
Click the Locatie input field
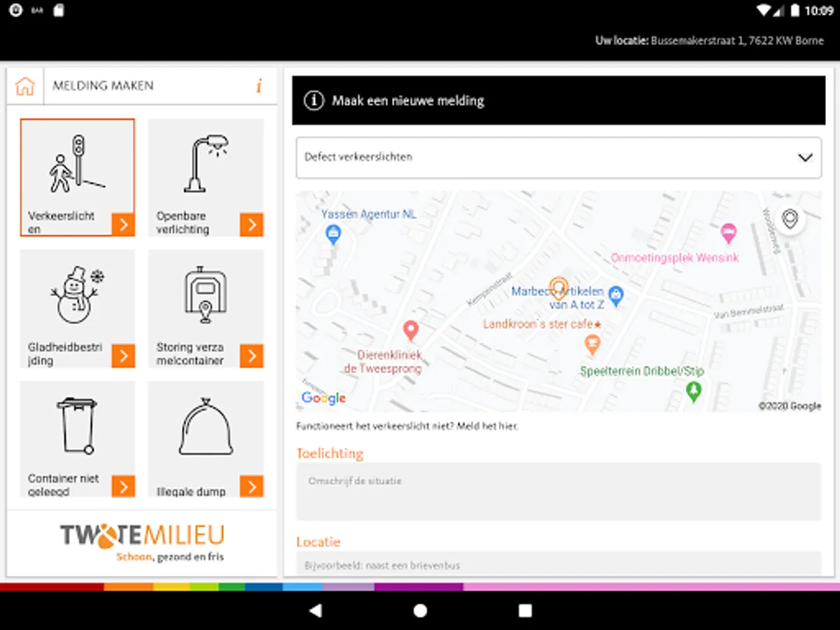coord(559,564)
